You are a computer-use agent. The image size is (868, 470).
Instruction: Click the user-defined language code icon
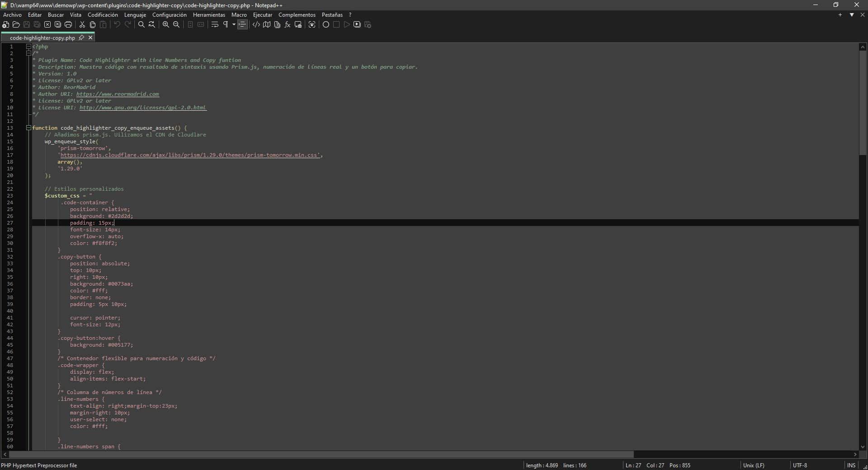256,24
